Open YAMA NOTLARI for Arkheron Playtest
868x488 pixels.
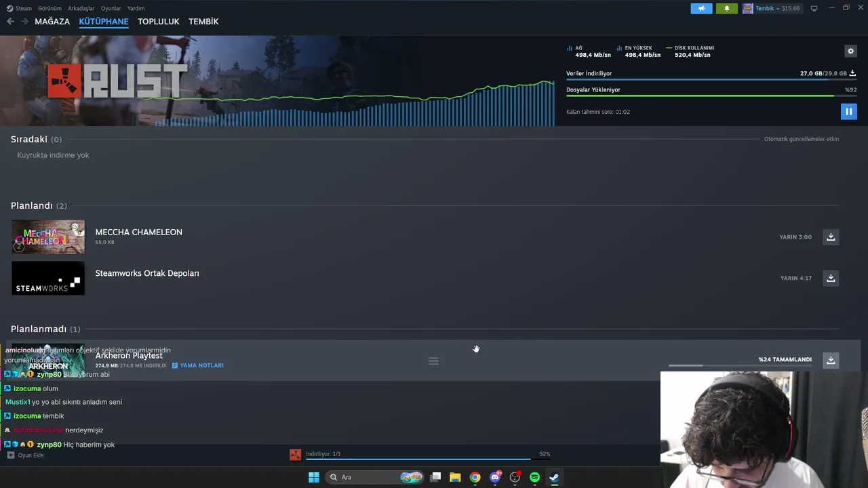[198, 365]
